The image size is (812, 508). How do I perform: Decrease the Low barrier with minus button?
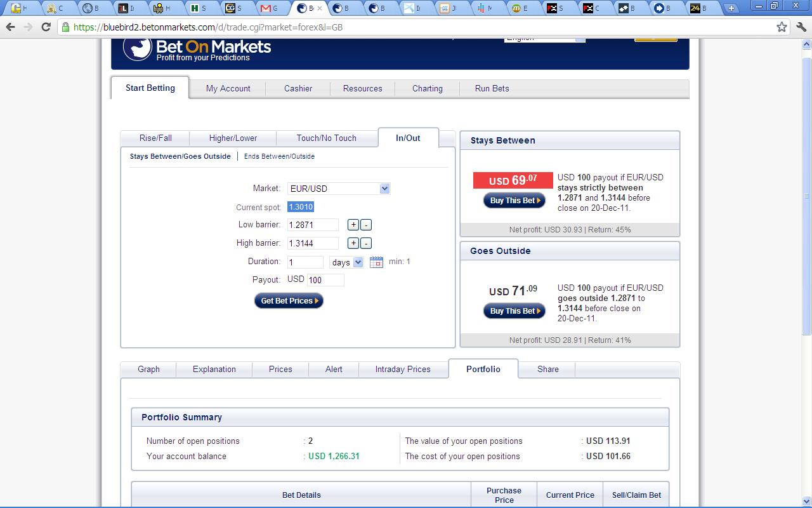click(x=366, y=225)
